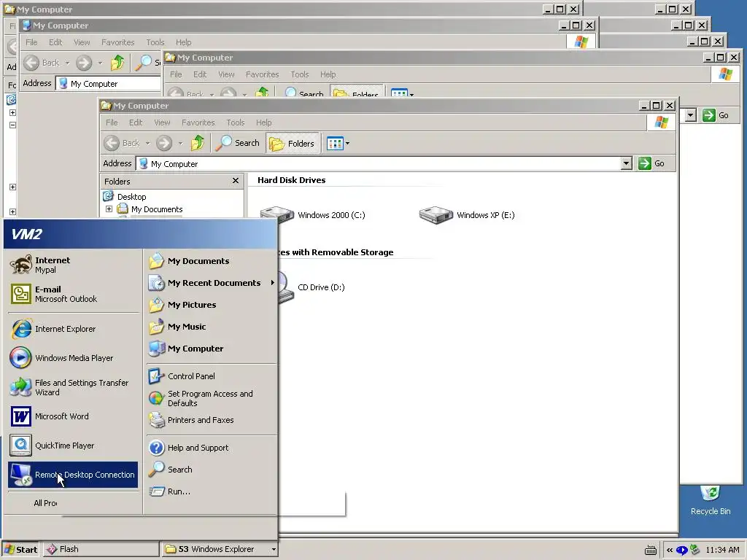Launch Microsoft Outlook E-mail entry
Image resolution: width=747 pixels, height=560 pixels.
73,294
